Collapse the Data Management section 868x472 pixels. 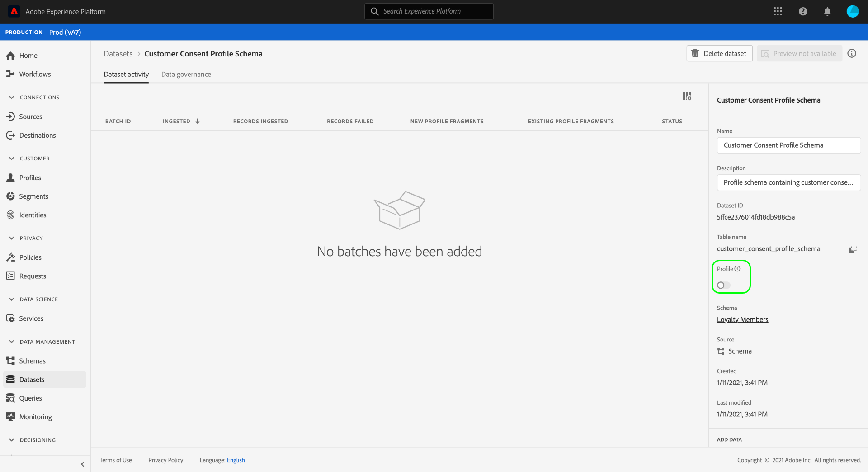click(12, 341)
